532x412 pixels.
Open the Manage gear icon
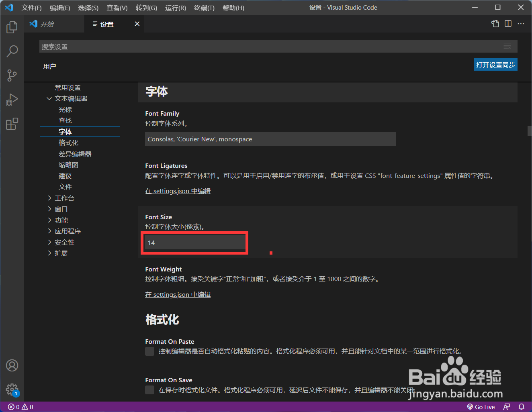(x=12, y=390)
